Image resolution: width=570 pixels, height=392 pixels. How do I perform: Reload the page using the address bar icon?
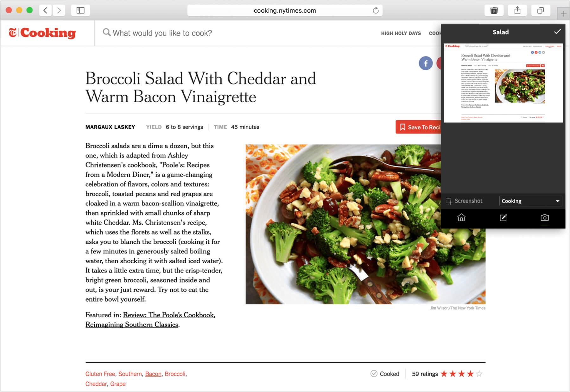pyautogui.click(x=376, y=10)
